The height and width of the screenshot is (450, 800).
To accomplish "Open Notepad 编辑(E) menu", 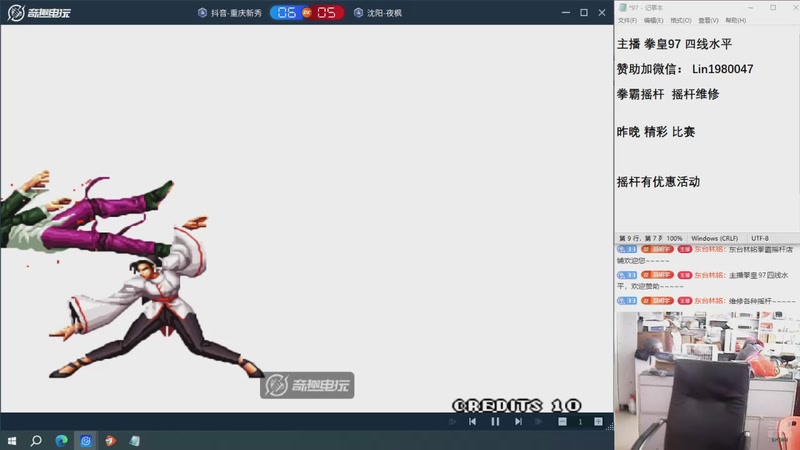I will pos(654,20).
